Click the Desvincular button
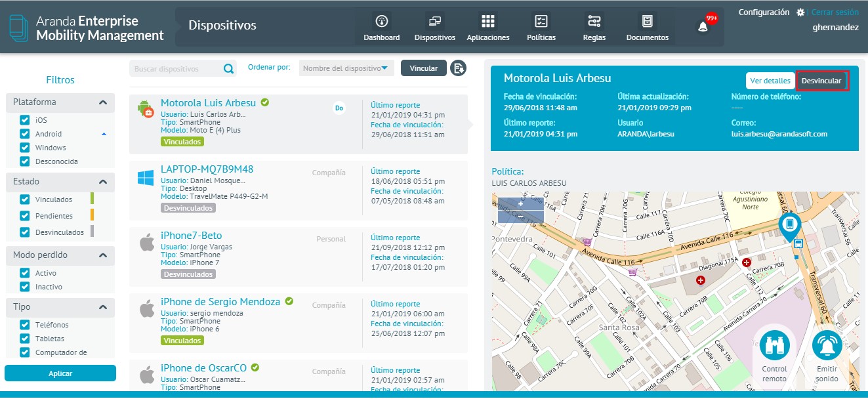Viewport: 868px width, 399px height. (x=821, y=81)
